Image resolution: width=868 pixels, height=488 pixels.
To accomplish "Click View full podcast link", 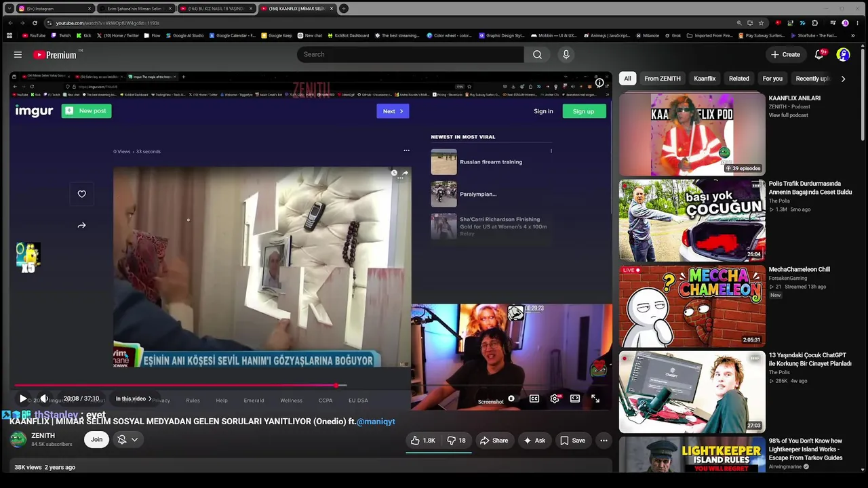I will tap(788, 115).
